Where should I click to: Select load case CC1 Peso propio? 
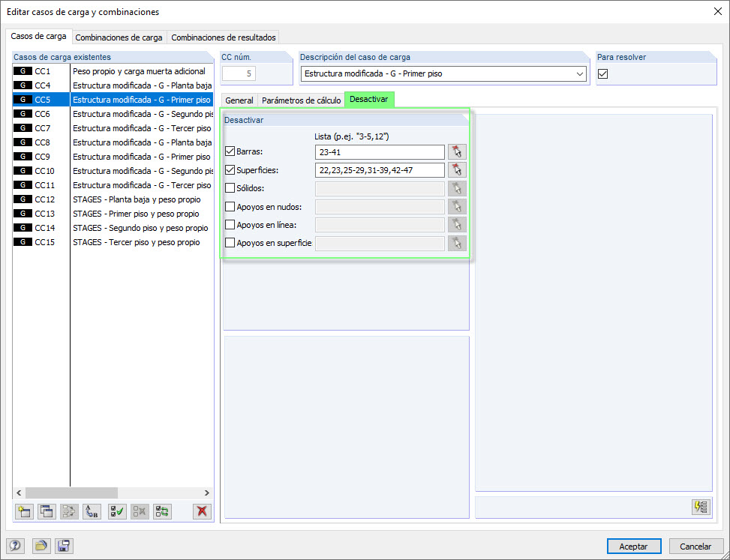113,71
